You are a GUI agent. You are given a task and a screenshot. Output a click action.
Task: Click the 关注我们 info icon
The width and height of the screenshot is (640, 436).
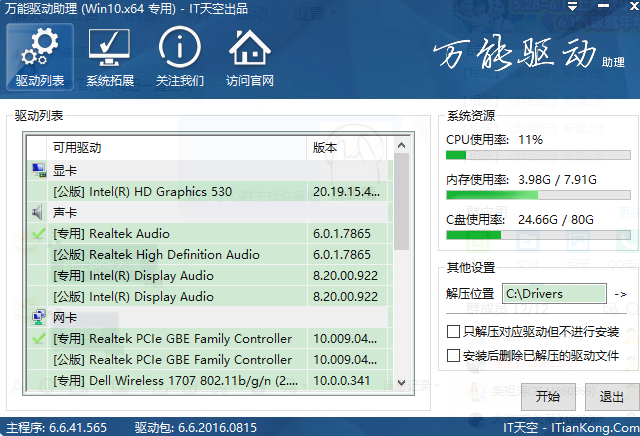coord(180,57)
